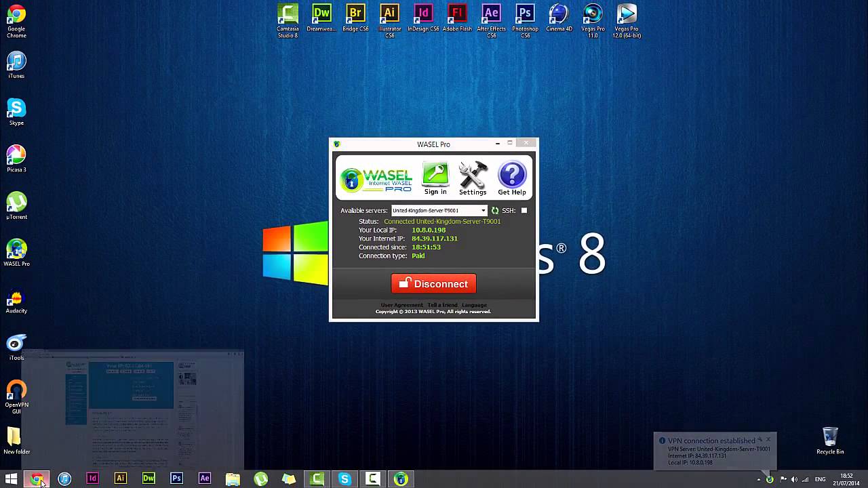Open the taskbar clock showing 18:52
868x488 pixels.
(x=846, y=479)
